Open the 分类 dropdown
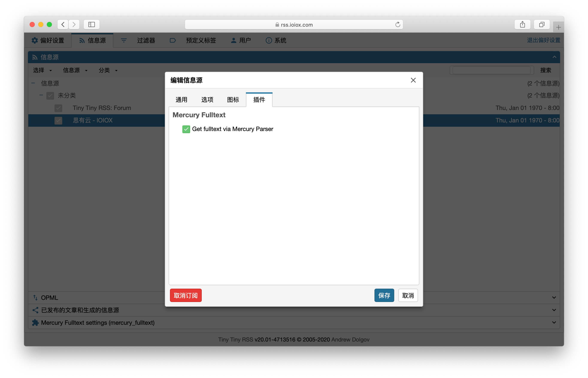 108,70
